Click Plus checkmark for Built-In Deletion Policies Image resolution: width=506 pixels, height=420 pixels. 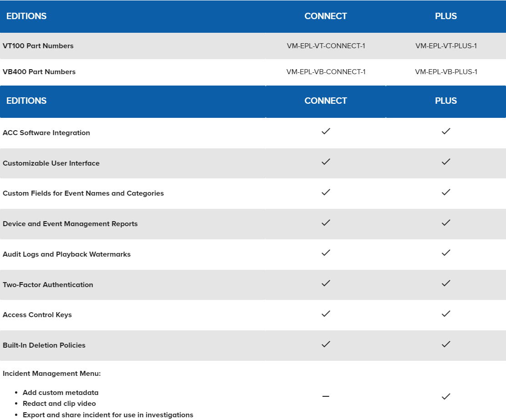(x=445, y=344)
